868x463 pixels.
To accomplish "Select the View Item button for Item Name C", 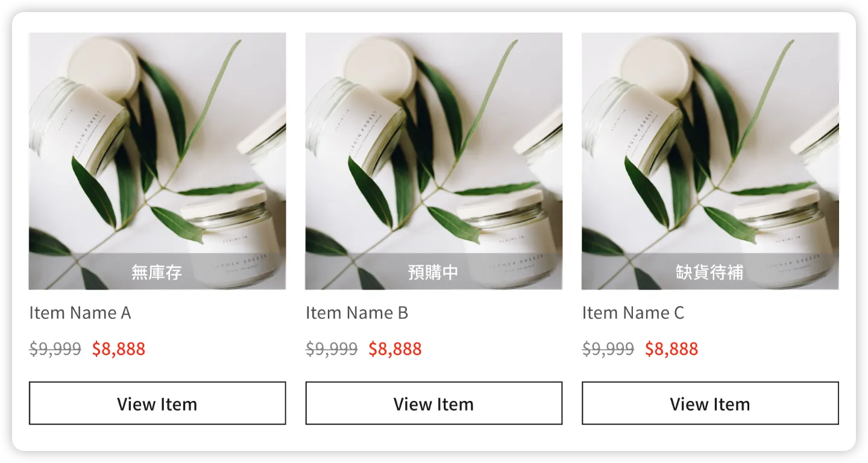I will (x=710, y=403).
